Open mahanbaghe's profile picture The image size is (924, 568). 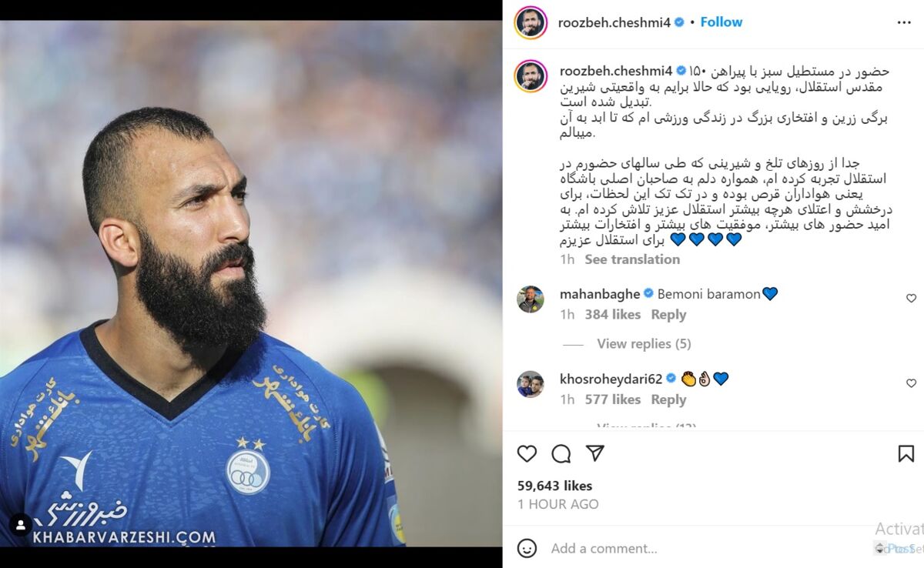[x=531, y=299]
